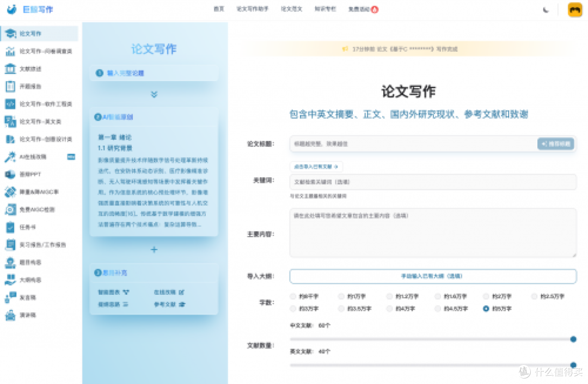Open 知识专栏 in top navigation
The image size is (588, 384).
[325, 9]
